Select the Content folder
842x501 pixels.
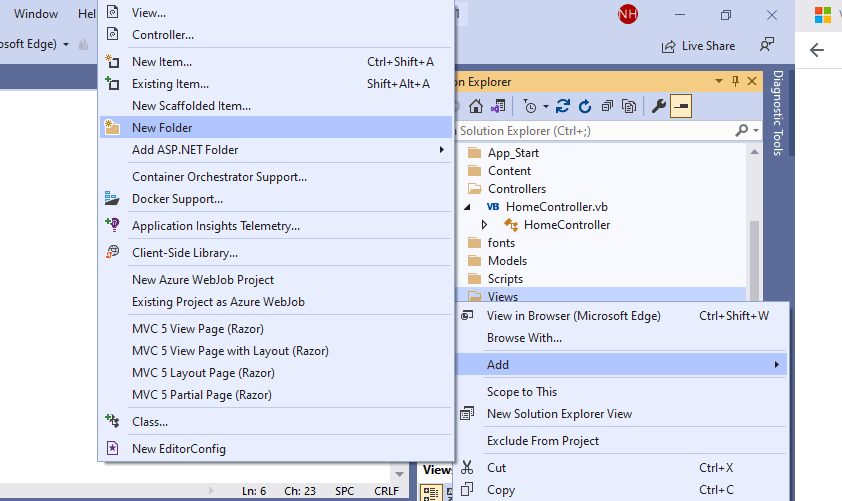509,171
